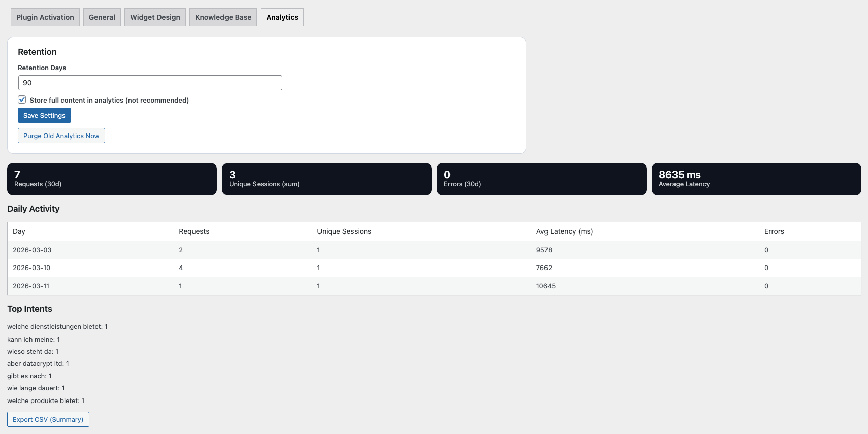Viewport: 868px width, 434px height.
Task: Click the Errors (30d) stat card
Action: point(541,179)
